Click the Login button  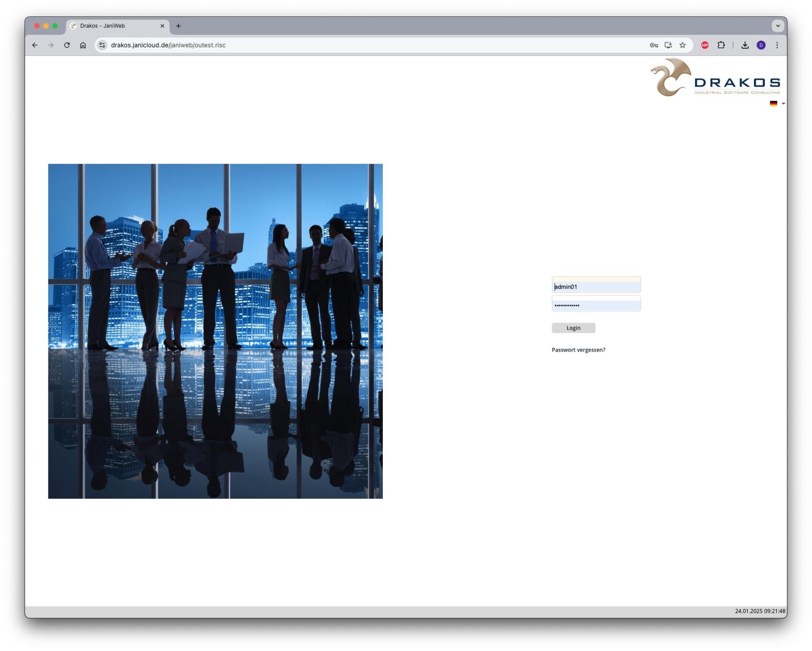click(x=573, y=328)
